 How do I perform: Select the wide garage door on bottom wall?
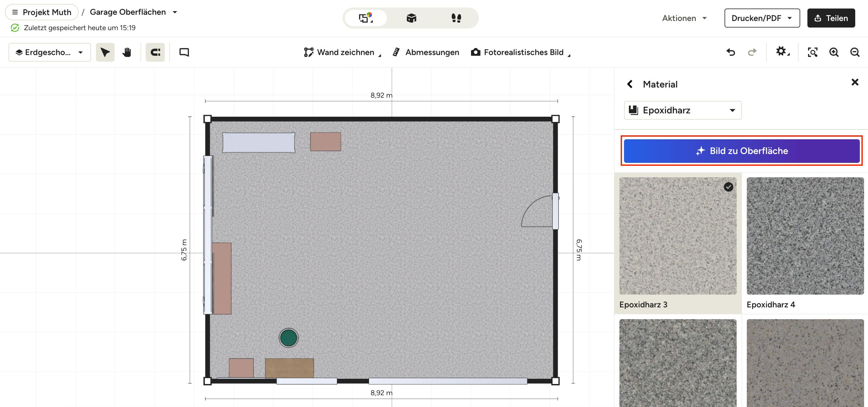coord(448,381)
